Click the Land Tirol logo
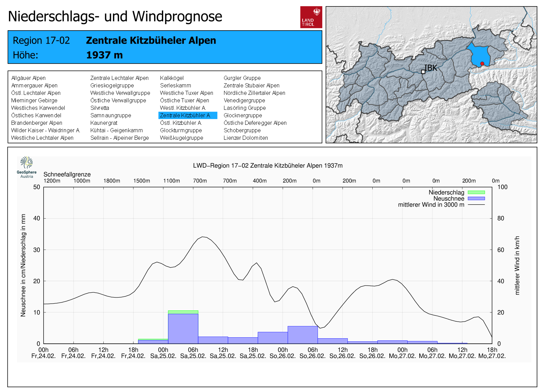The height and width of the screenshot is (392, 544). [311, 17]
